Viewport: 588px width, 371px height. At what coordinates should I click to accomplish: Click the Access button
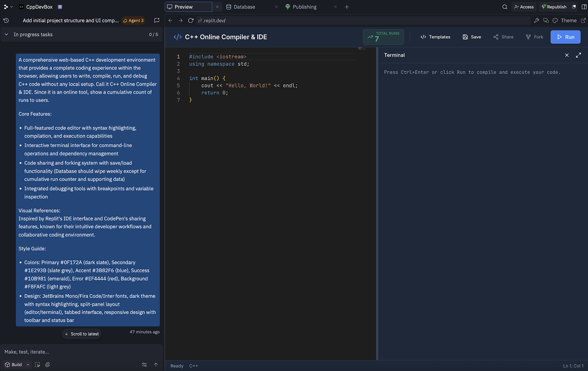click(x=524, y=7)
